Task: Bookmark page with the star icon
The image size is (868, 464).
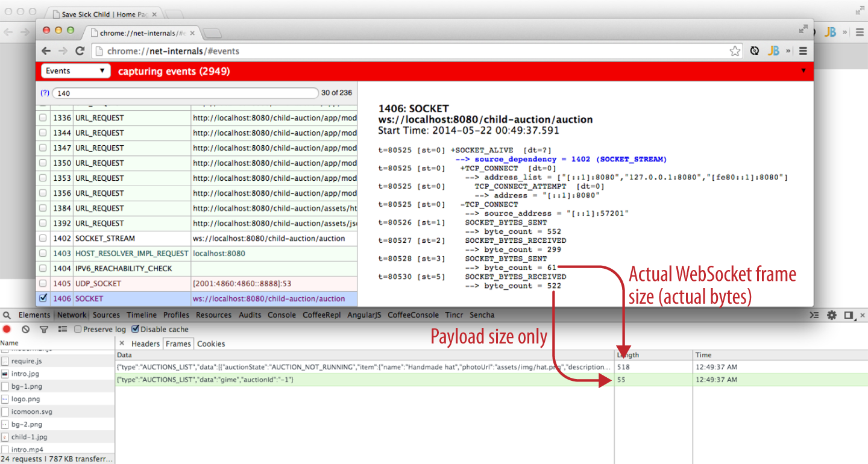Action: click(735, 51)
